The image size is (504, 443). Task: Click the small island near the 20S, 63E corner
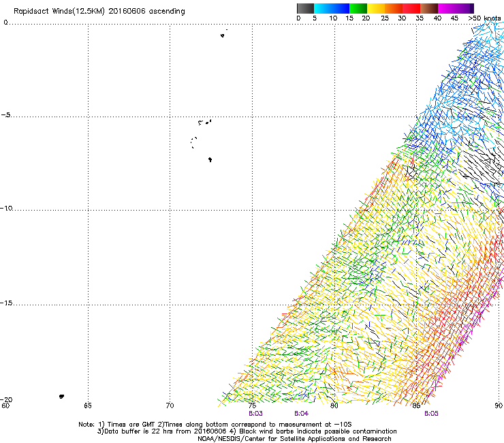61,397
